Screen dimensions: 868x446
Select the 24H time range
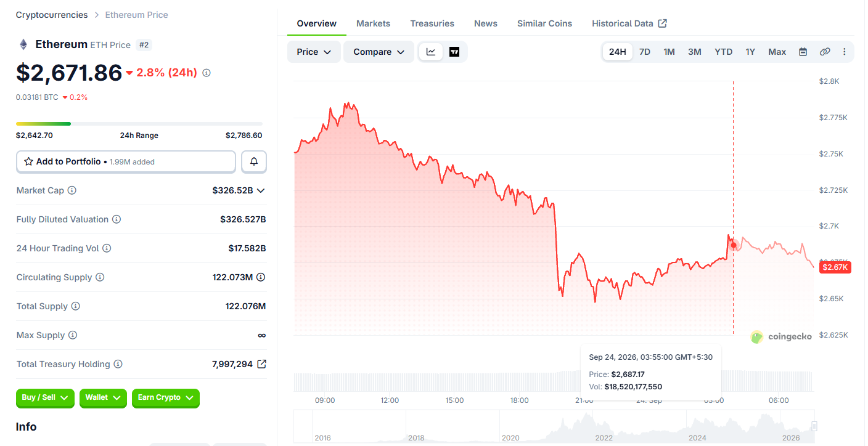617,52
